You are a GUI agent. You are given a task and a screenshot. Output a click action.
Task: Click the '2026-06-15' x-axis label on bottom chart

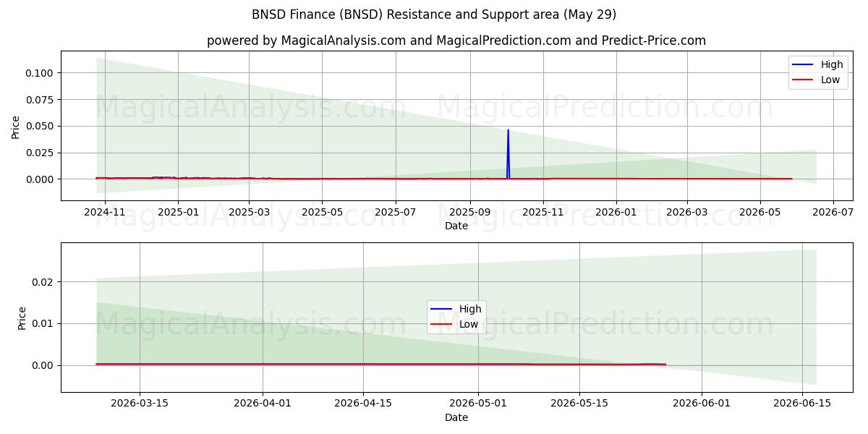coord(802,404)
